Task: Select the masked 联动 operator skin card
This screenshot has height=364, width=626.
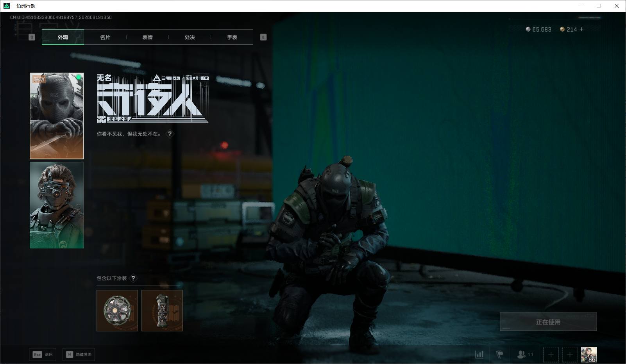Action: click(57, 116)
